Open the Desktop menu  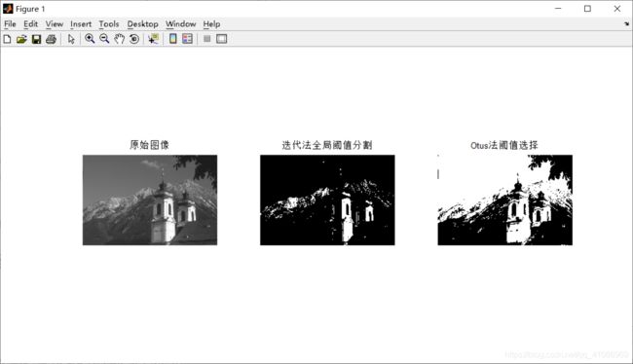click(142, 24)
